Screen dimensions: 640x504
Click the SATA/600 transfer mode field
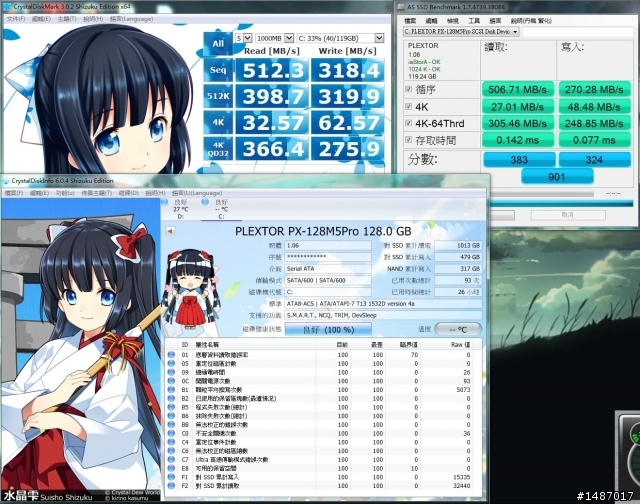328,280
